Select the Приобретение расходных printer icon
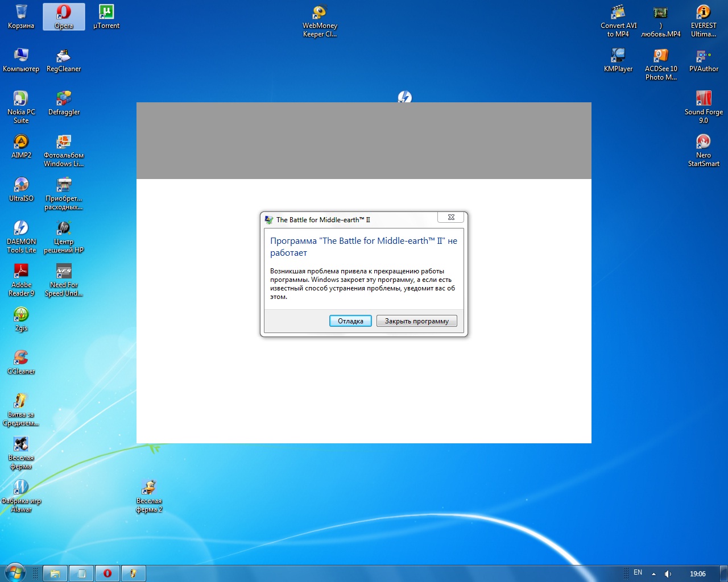 [64, 193]
